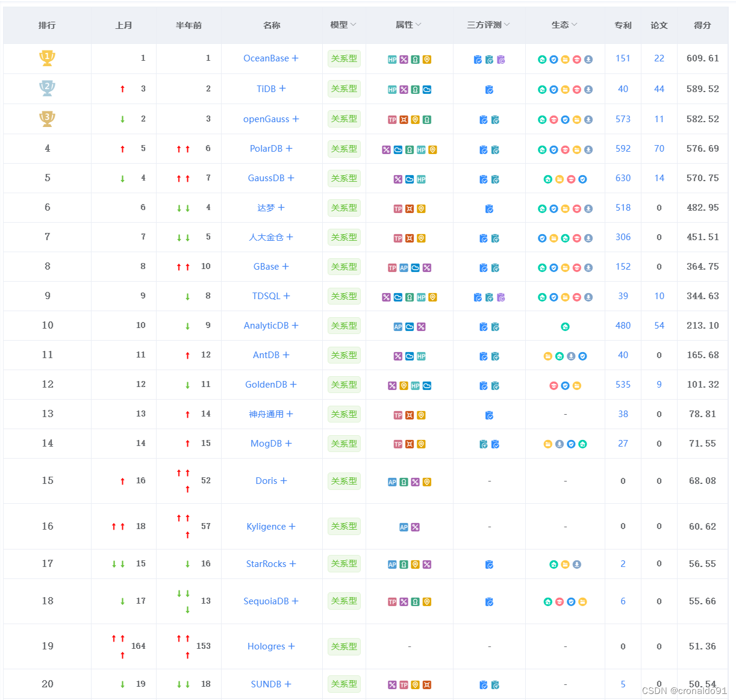
Task: Click the plus sign next to 人大金仓
Action: [x=290, y=237]
